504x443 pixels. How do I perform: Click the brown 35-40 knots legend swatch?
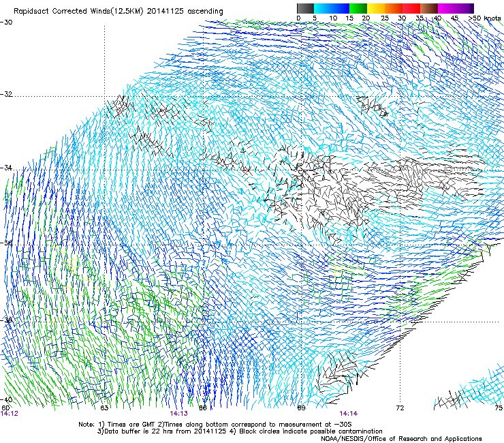tap(429, 8)
